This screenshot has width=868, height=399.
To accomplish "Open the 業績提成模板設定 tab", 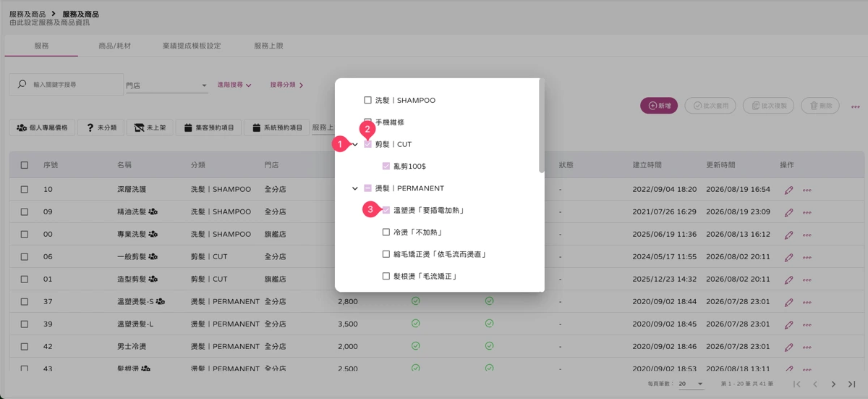I will 192,46.
